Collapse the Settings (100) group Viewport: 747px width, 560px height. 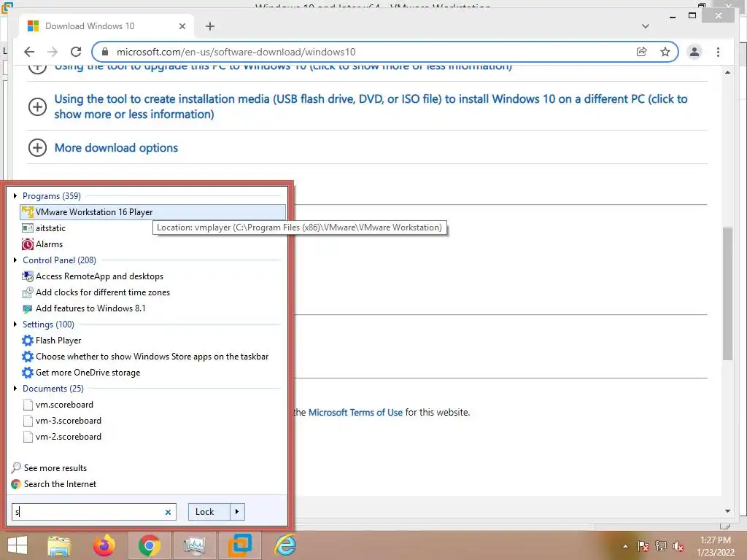(15, 324)
